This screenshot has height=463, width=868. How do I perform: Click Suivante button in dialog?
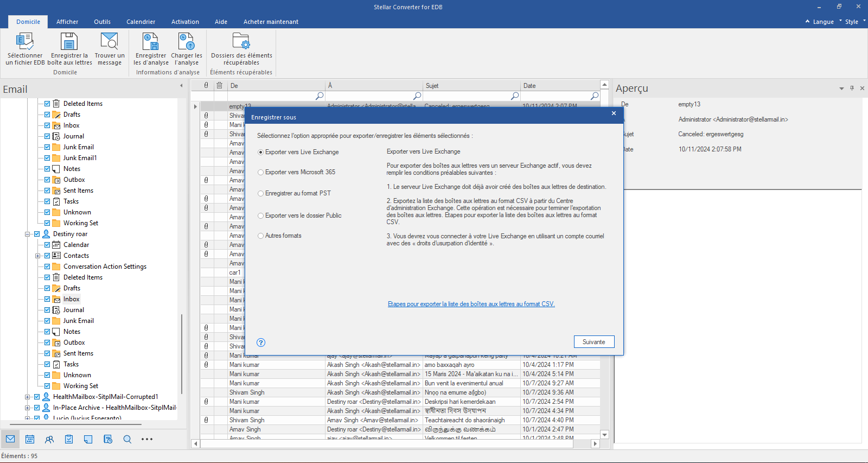pyautogui.click(x=594, y=342)
